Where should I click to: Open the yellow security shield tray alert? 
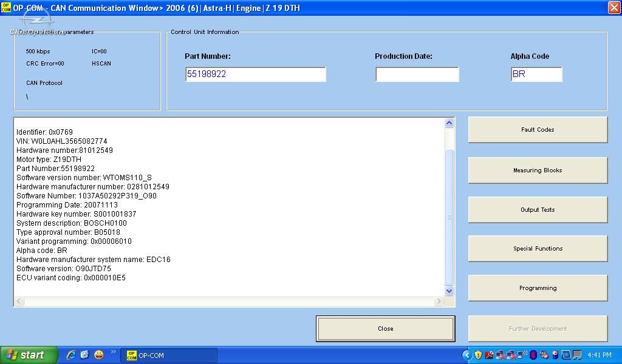point(479,356)
